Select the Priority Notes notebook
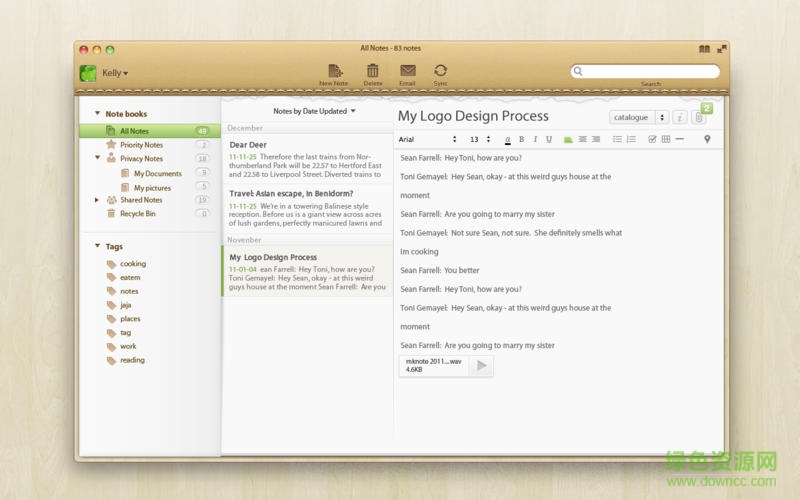Image resolution: width=800 pixels, height=500 pixels. click(x=141, y=145)
